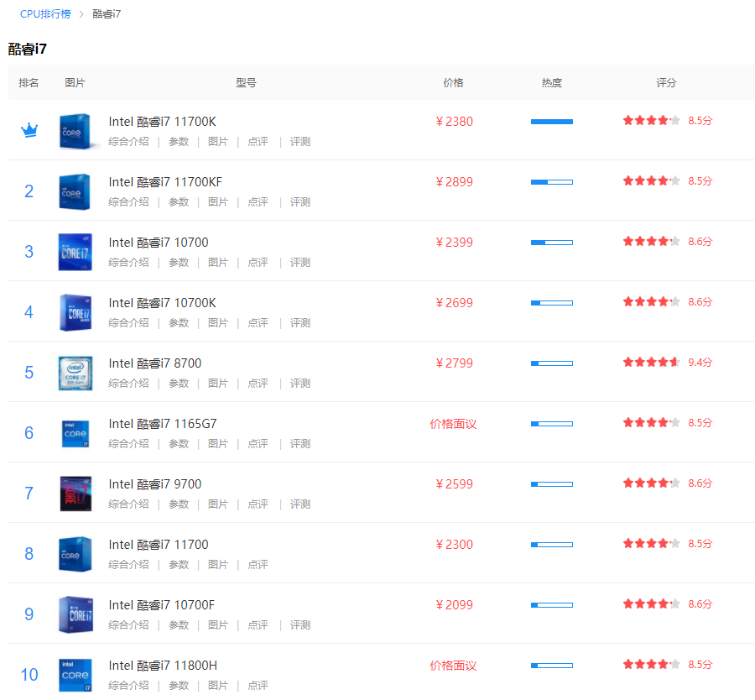Click the crown icon for rank one
This screenshot has height=700, width=755.
click(29, 130)
